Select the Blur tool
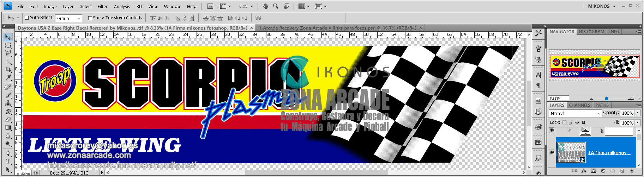 (x=8, y=135)
